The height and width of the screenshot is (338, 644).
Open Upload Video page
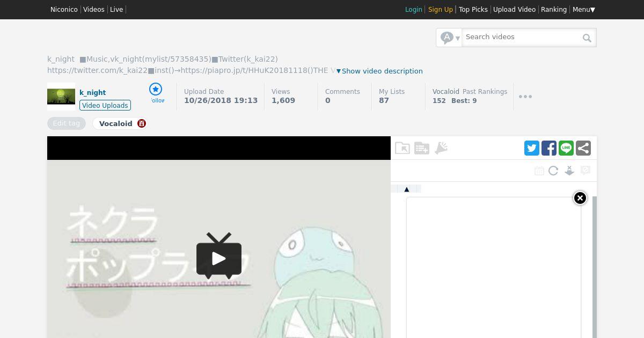[x=514, y=10]
